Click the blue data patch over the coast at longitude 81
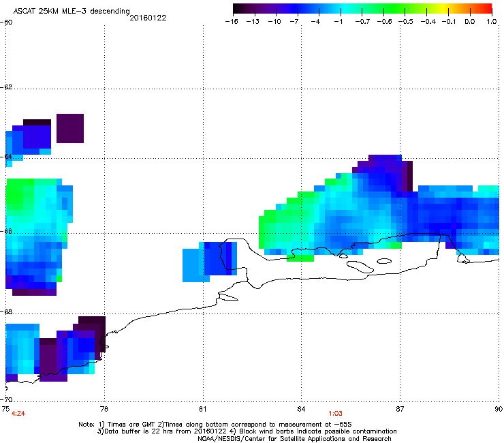This screenshot has width=504, height=443. coord(210,262)
